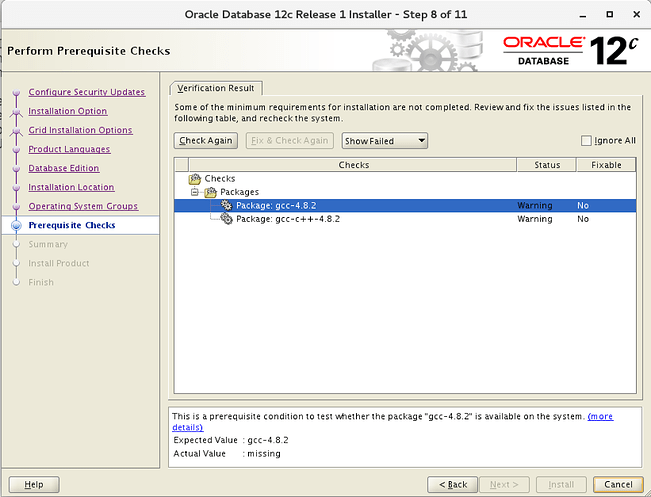Cancel the Oracle installer
The height and width of the screenshot is (497, 651).
coord(618,485)
